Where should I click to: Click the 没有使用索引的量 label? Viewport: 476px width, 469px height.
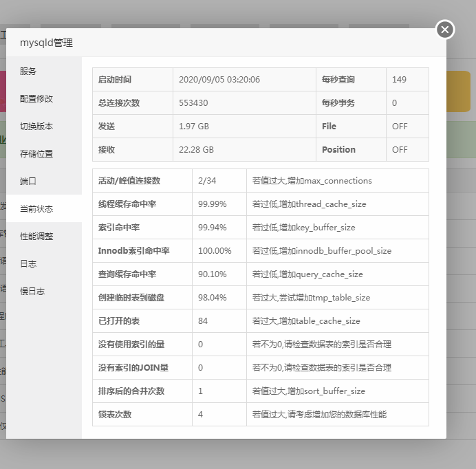[131, 345]
